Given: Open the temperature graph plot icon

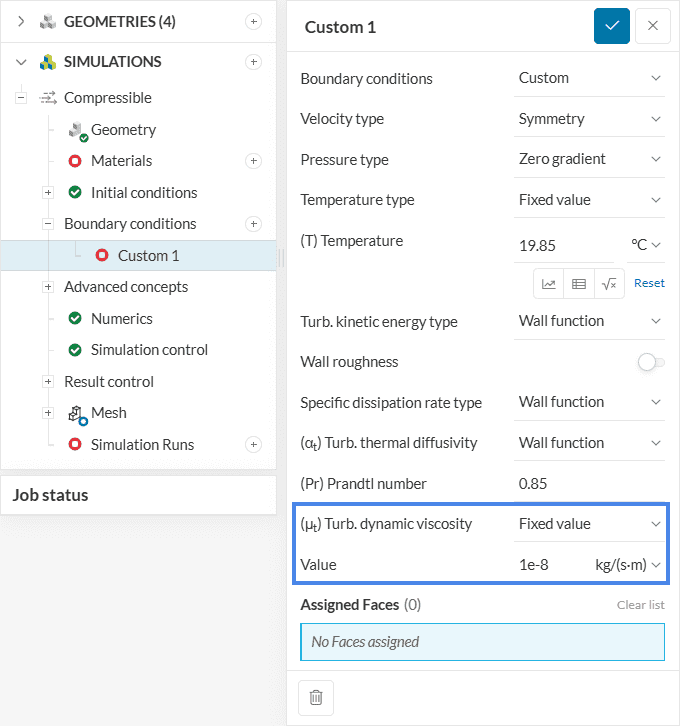Looking at the screenshot, I should point(549,283).
